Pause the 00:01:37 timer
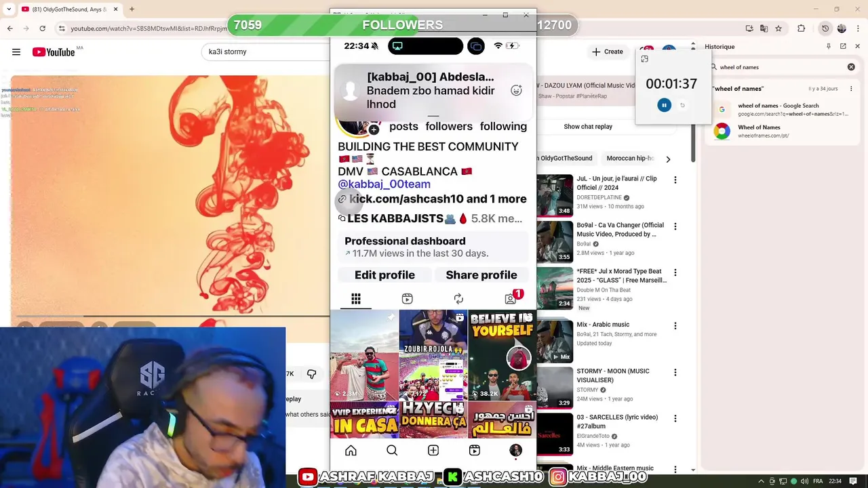Screen dimensions: 868x488 pyautogui.click(x=664, y=105)
